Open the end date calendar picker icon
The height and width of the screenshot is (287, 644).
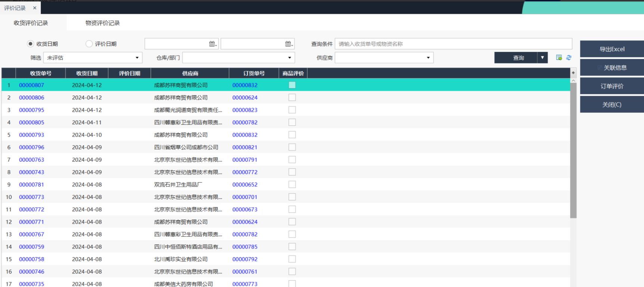click(289, 44)
